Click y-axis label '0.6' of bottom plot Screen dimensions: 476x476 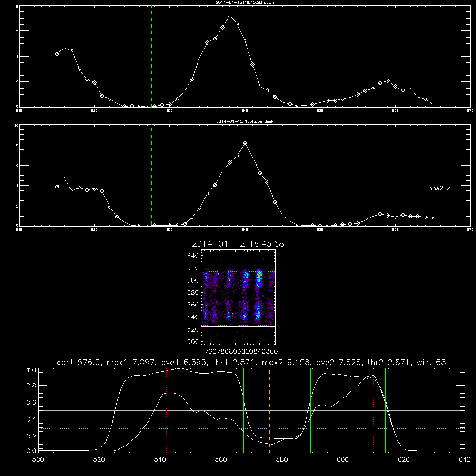coord(31,403)
